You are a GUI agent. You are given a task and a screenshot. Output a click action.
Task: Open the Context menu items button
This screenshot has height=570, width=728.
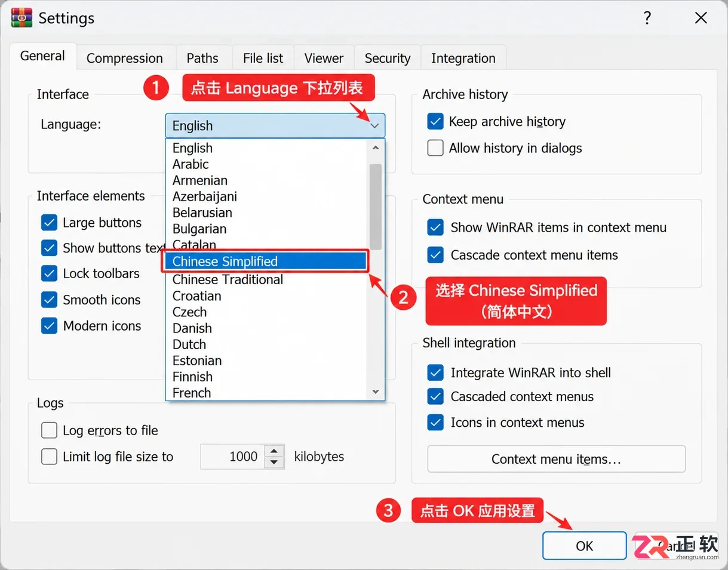tap(556, 459)
